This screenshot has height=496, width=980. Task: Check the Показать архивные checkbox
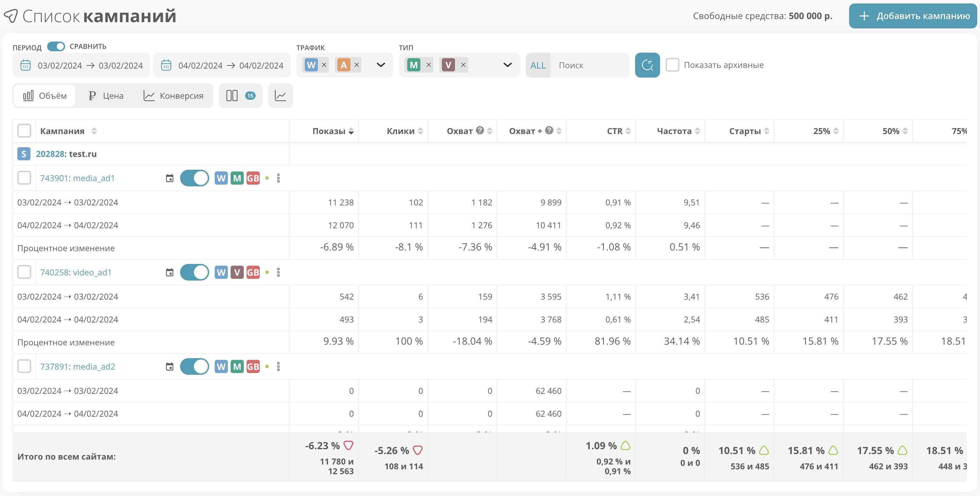(x=672, y=65)
